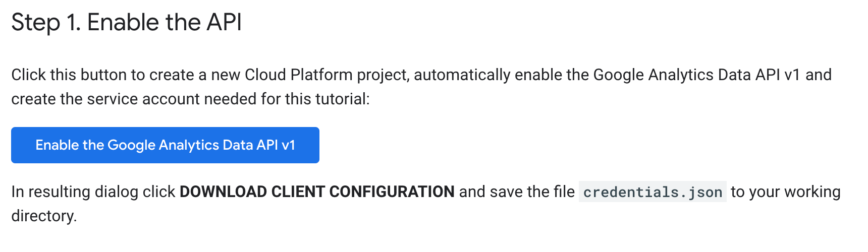Click 'Google Analytics Data API v1' in the paragraph text
The image size is (868, 252).
(696, 75)
